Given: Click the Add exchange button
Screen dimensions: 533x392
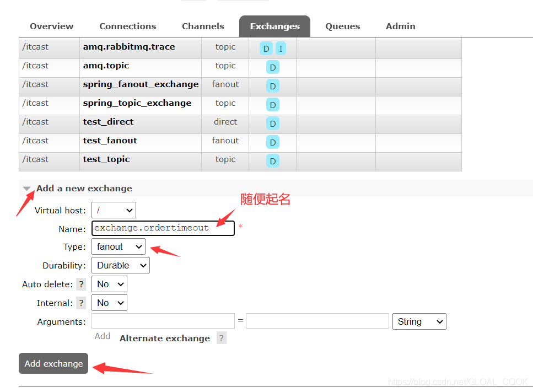Looking at the screenshot, I should coord(53,363).
